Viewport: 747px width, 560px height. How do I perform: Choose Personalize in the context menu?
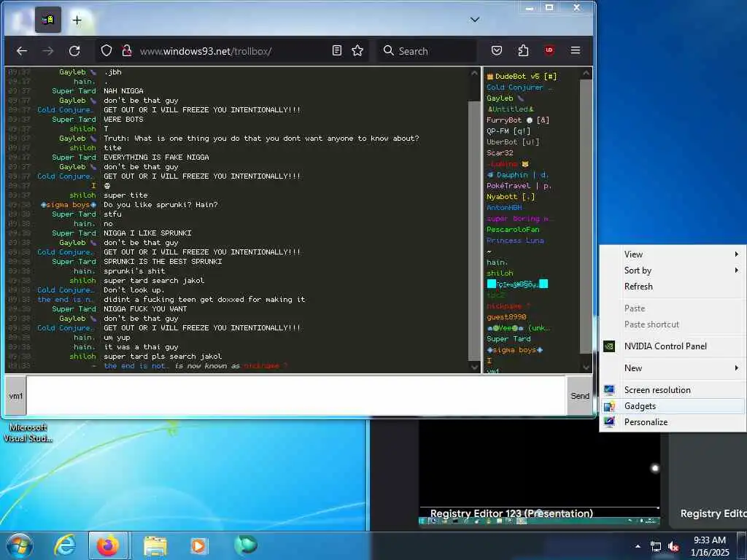coord(672,422)
